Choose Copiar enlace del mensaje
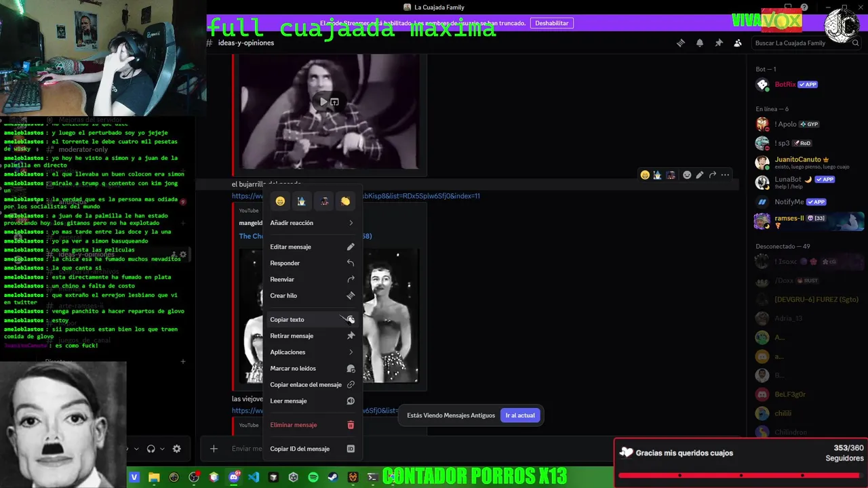The height and width of the screenshot is (488, 868). pyautogui.click(x=312, y=384)
